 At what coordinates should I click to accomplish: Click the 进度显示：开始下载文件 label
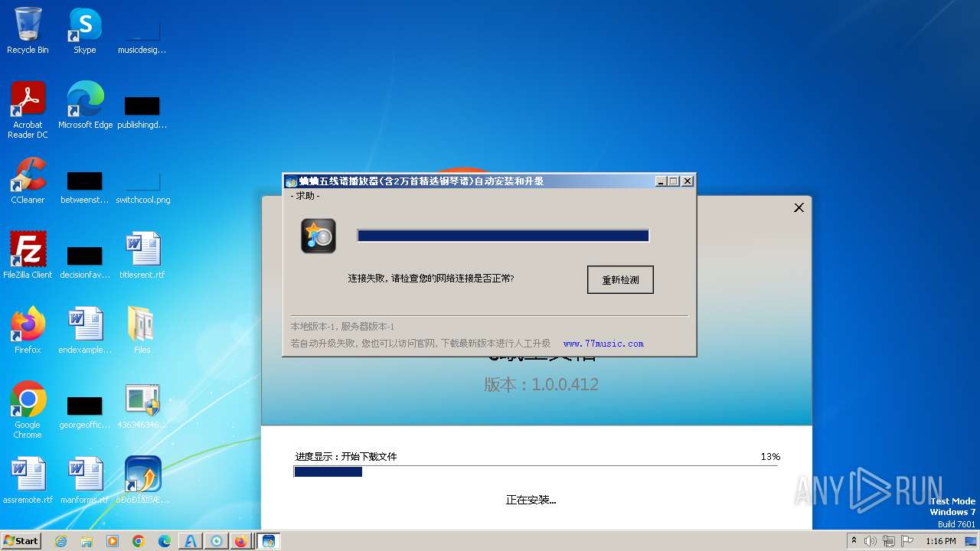346,457
